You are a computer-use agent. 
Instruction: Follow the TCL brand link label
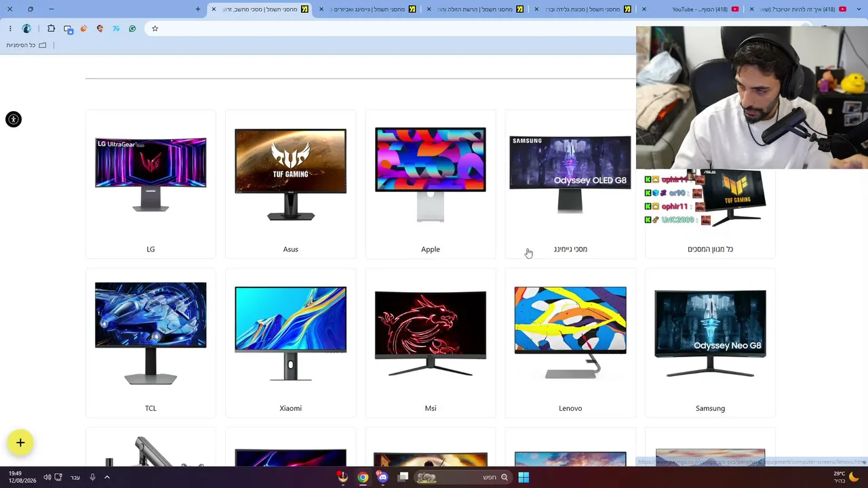coord(151,408)
